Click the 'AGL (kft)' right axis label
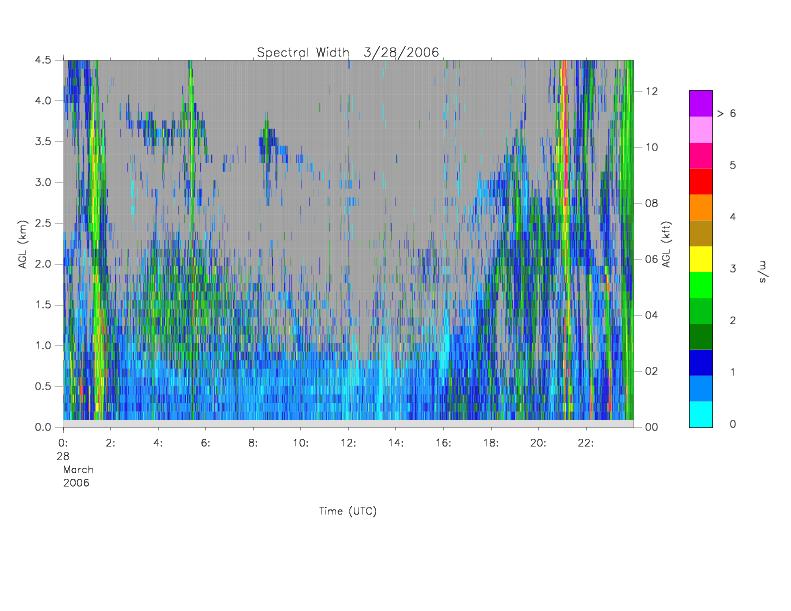The image size is (791, 611). 667,244
